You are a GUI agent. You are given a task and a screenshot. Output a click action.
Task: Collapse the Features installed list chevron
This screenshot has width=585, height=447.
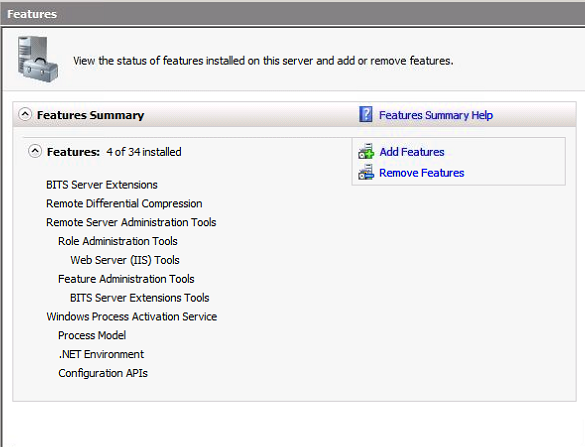(x=35, y=151)
